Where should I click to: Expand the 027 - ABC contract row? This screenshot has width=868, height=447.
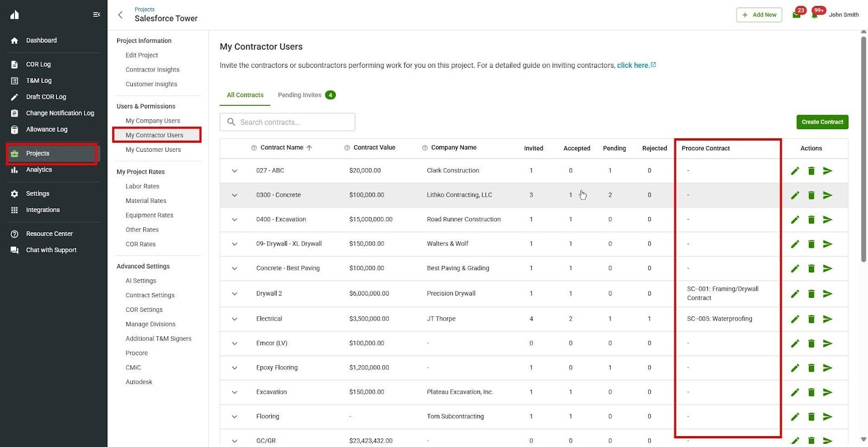pyautogui.click(x=234, y=171)
